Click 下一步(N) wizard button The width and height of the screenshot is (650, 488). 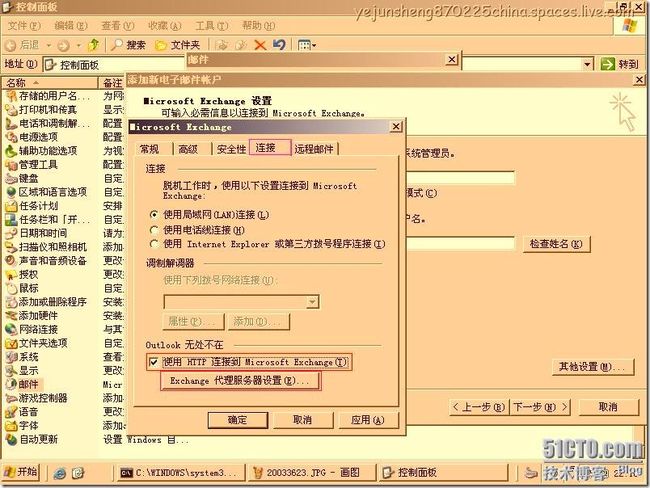coord(540,407)
